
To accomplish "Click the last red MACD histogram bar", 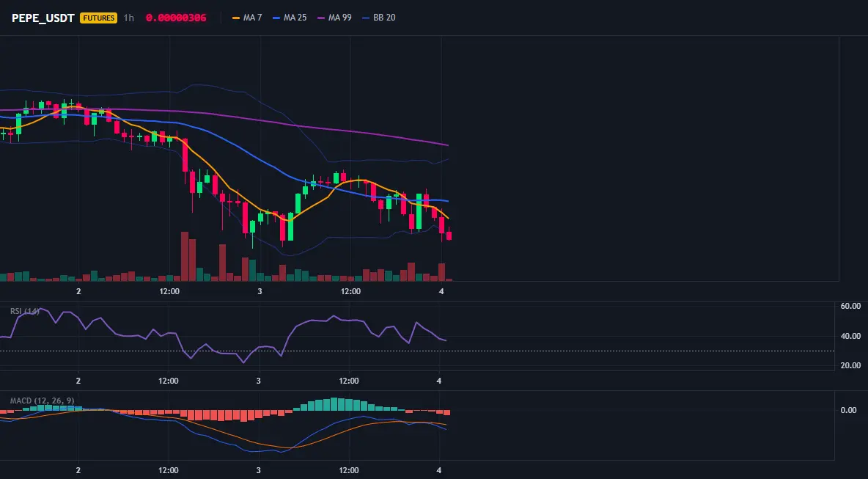I will [446, 412].
